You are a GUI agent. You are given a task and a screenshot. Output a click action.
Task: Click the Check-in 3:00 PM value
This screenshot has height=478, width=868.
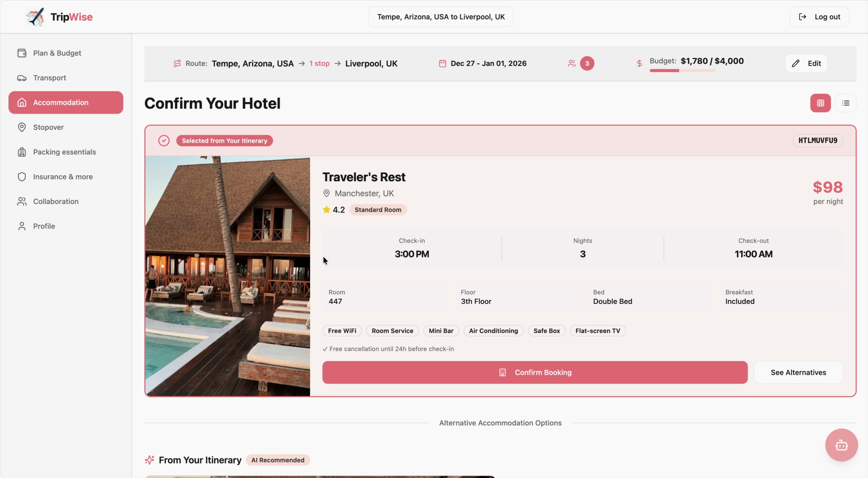[x=412, y=254]
